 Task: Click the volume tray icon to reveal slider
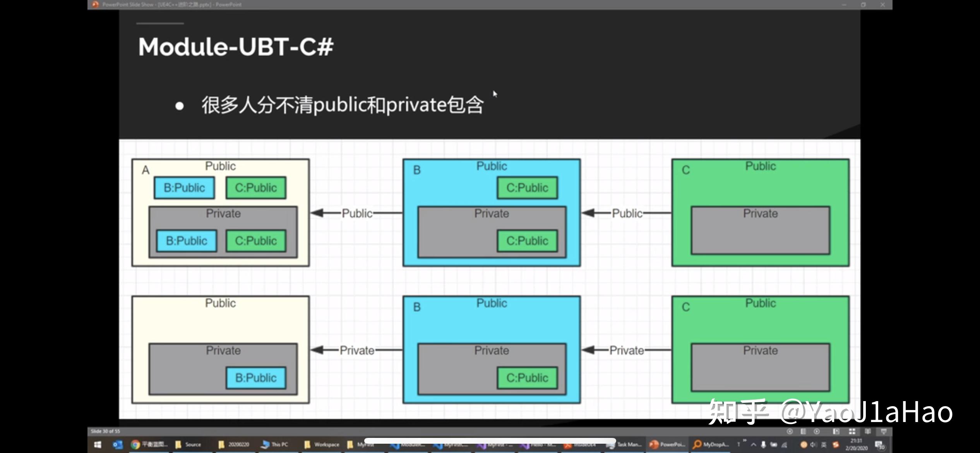813,444
